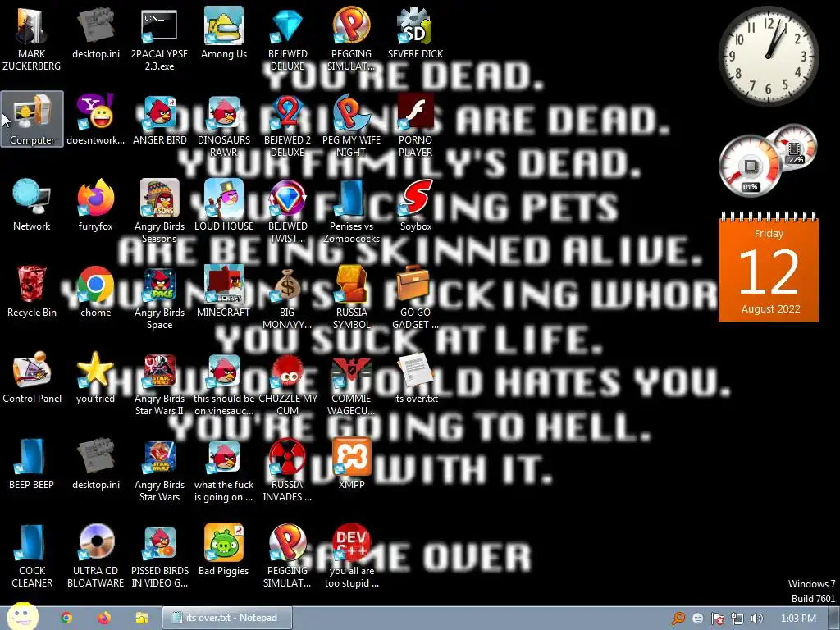Open the Control Panel shortcut

pos(32,377)
